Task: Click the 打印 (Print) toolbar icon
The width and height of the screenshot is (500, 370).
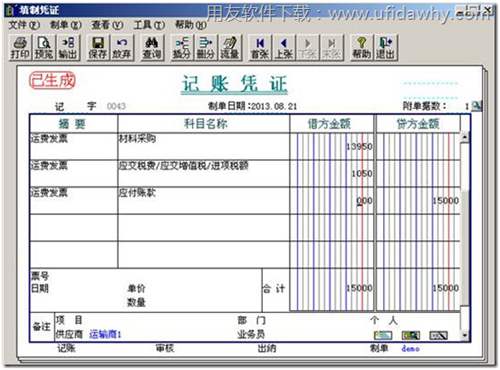Action: [20, 48]
